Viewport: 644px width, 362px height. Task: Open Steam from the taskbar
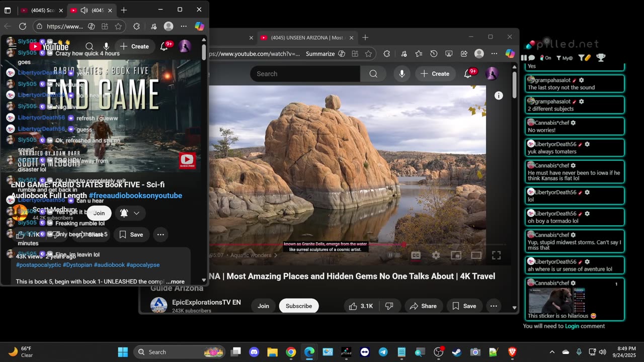click(457, 352)
